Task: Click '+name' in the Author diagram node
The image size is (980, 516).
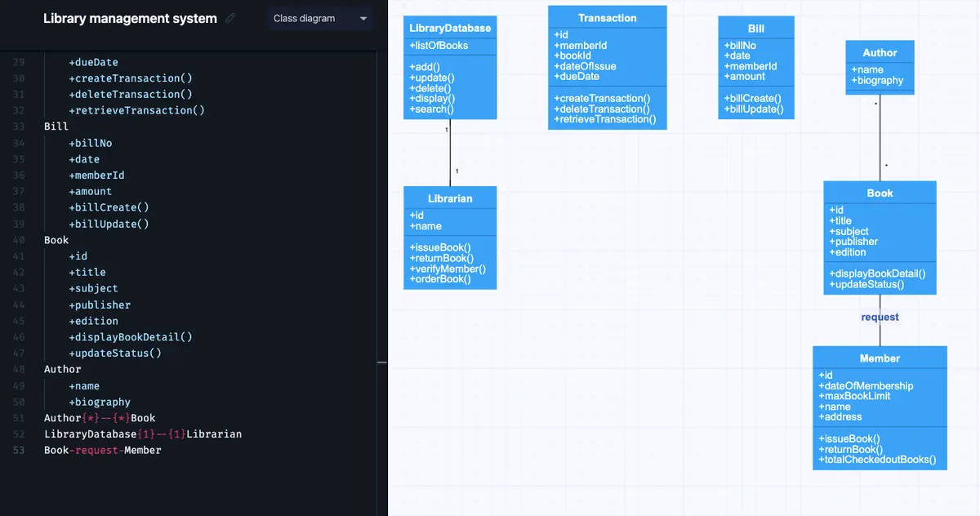Action: (x=867, y=70)
